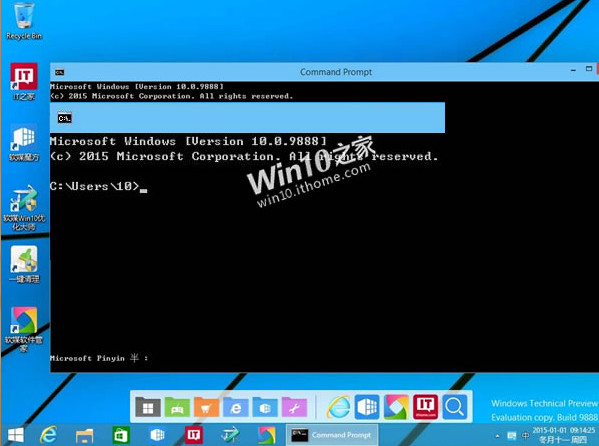Open the Windows Store taskbar icon
The width and height of the screenshot is (599, 446).
pos(121,435)
